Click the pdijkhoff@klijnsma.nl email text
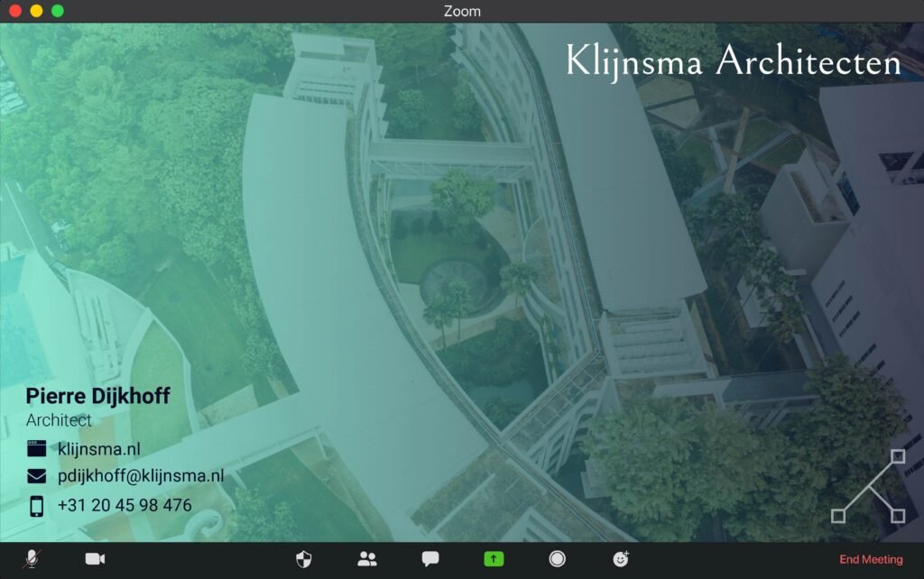Image resolution: width=924 pixels, height=579 pixels. (141, 476)
